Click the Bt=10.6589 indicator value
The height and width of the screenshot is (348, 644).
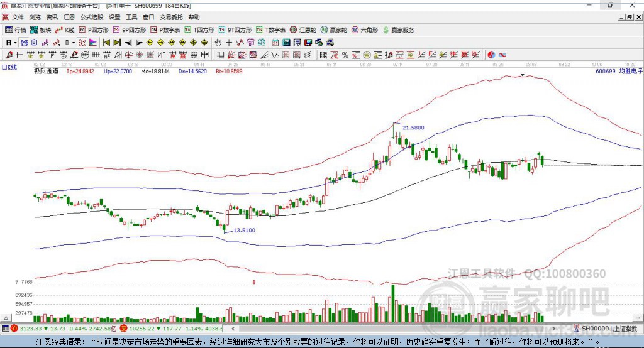[229, 71]
